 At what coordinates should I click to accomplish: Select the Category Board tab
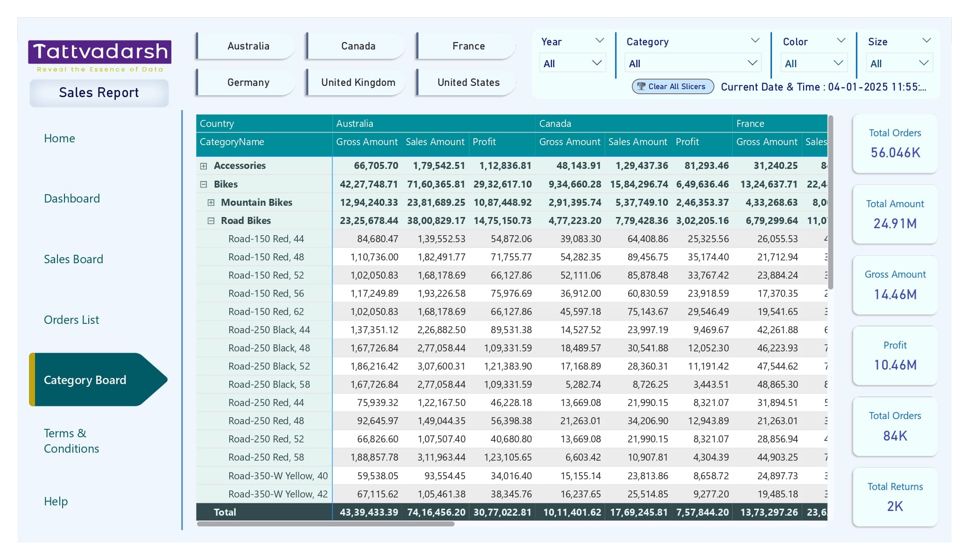[98, 379]
